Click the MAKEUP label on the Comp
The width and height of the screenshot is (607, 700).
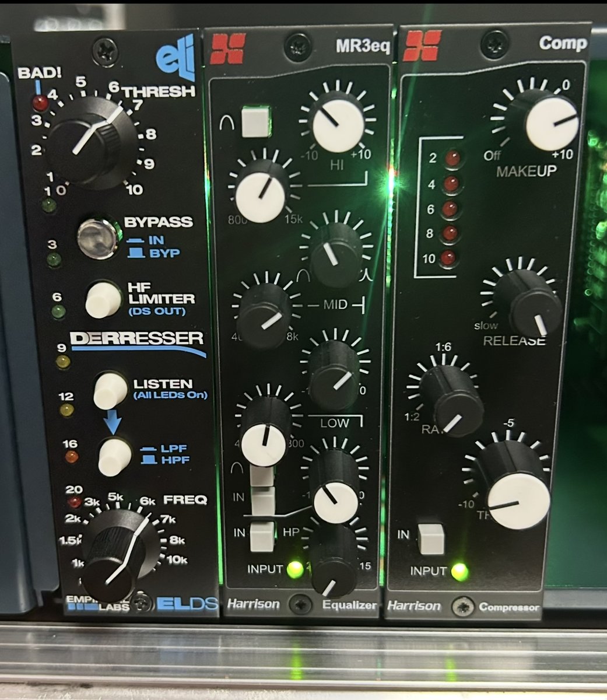[525, 171]
